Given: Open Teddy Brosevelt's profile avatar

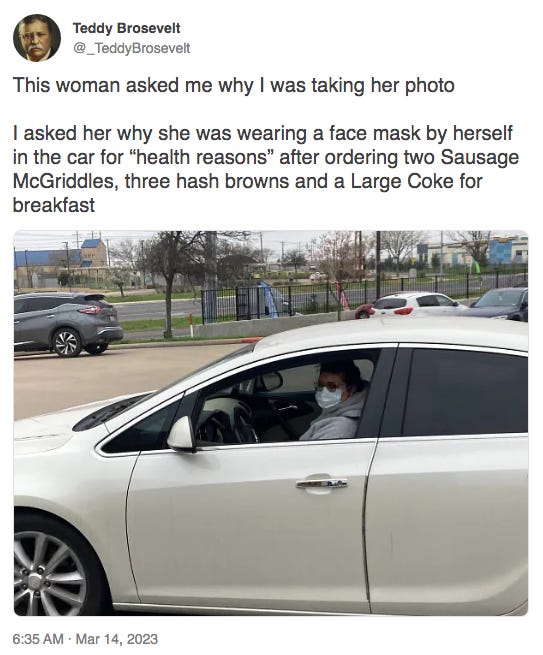Looking at the screenshot, I should 37,38.
